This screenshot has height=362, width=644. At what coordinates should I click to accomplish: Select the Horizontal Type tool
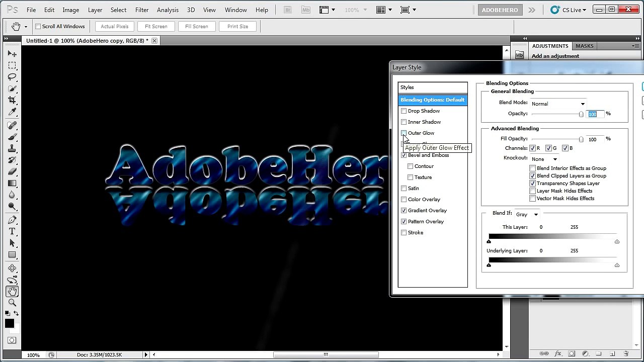tap(12, 232)
